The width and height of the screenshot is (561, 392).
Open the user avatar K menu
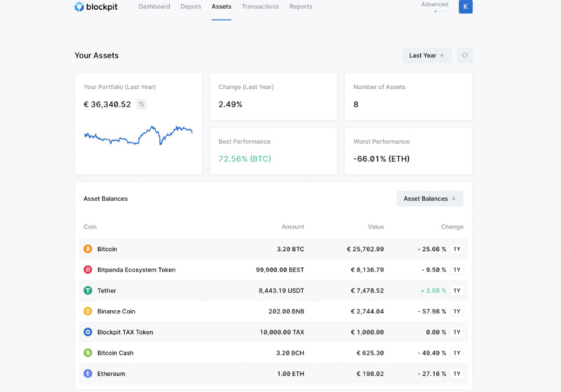(x=466, y=6)
